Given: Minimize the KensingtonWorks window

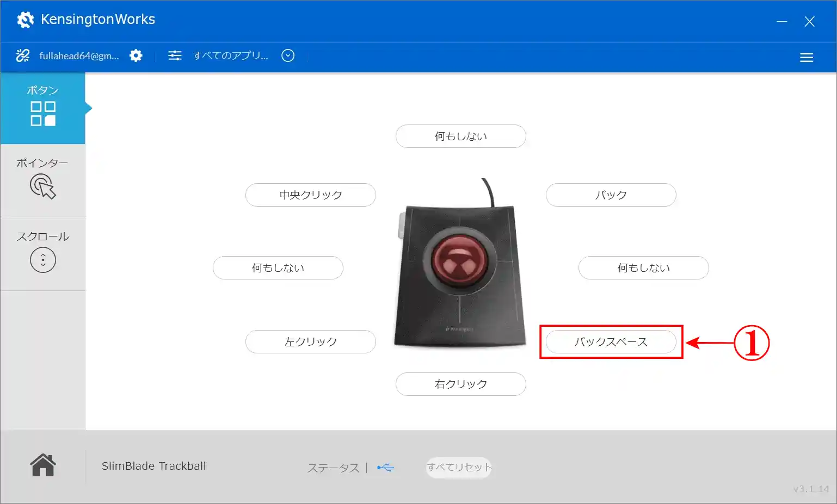Looking at the screenshot, I should 782,21.
